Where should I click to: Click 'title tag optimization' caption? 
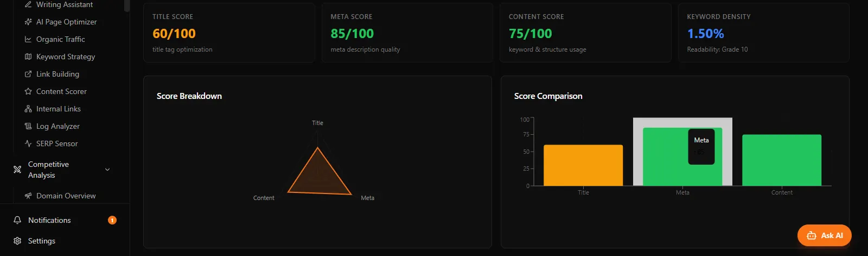pos(182,49)
